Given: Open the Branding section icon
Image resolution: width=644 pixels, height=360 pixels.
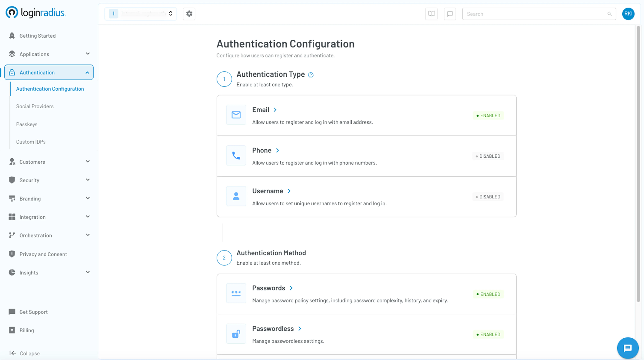Looking at the screenshot, I should (12, 198).
